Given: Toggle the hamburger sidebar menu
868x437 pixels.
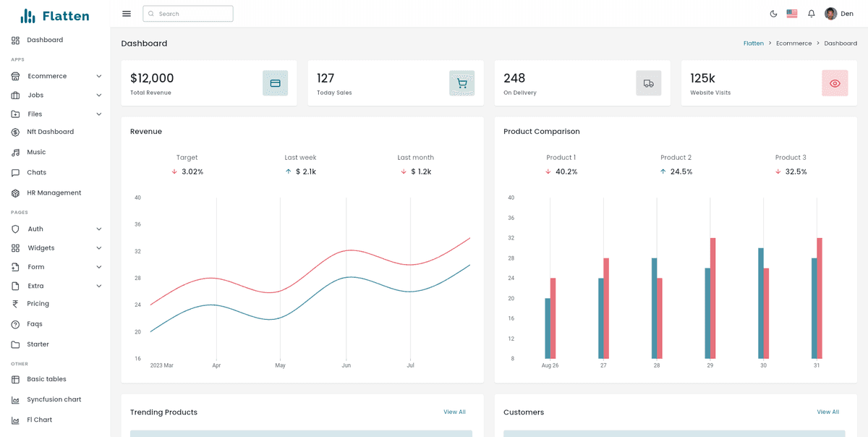Looking at the screenshot, I should (x=127, y=14).
